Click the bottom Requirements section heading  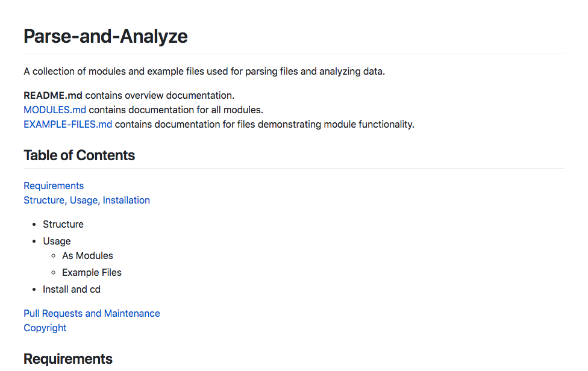point(68,359)
